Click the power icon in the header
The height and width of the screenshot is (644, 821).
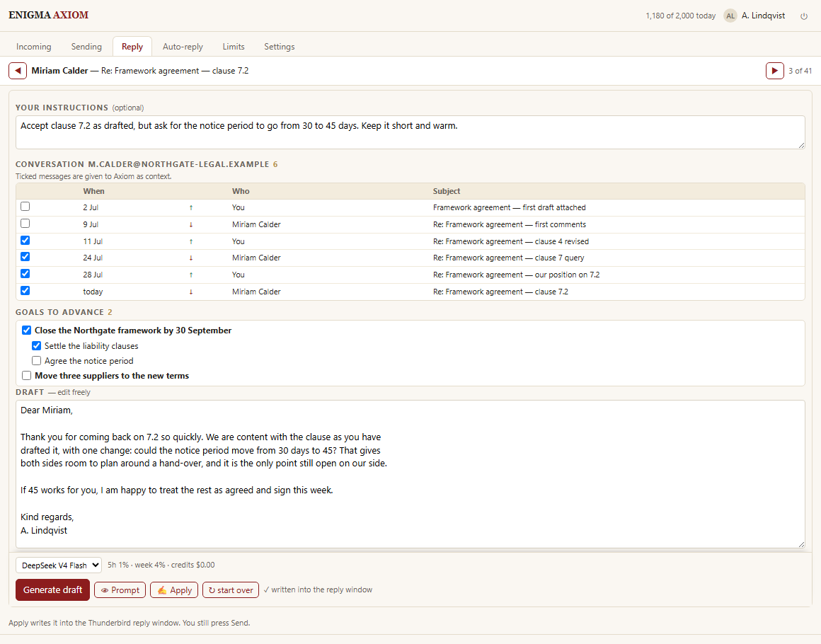point(804,16)
